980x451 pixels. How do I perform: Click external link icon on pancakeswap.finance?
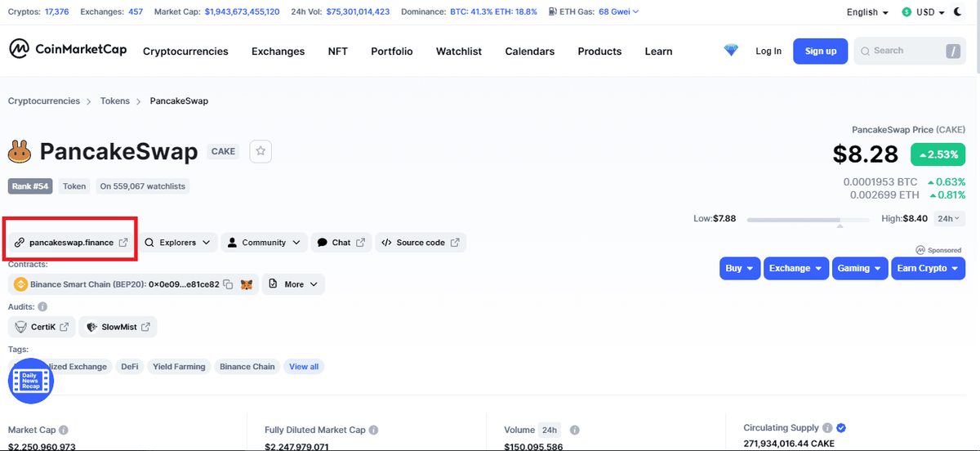click(x=123, y=243)
